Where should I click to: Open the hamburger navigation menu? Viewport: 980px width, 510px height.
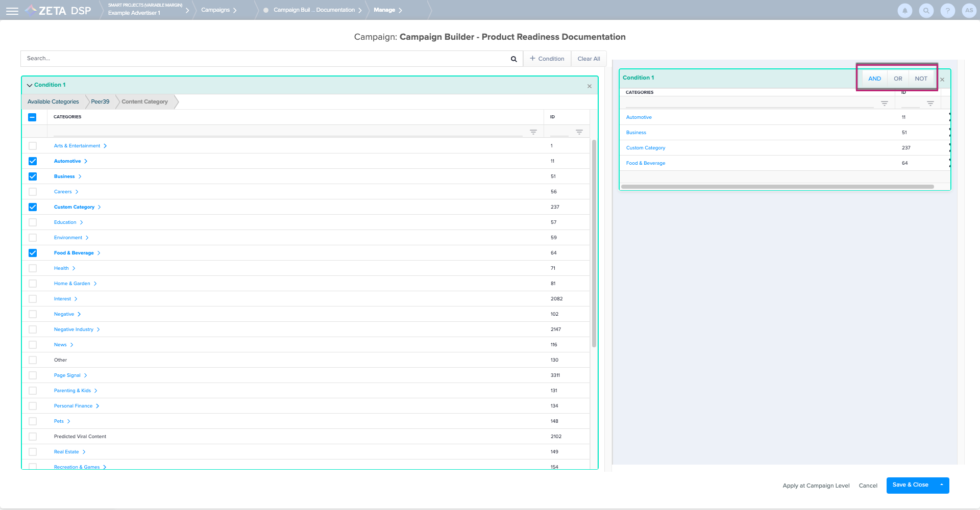point(12,11)
